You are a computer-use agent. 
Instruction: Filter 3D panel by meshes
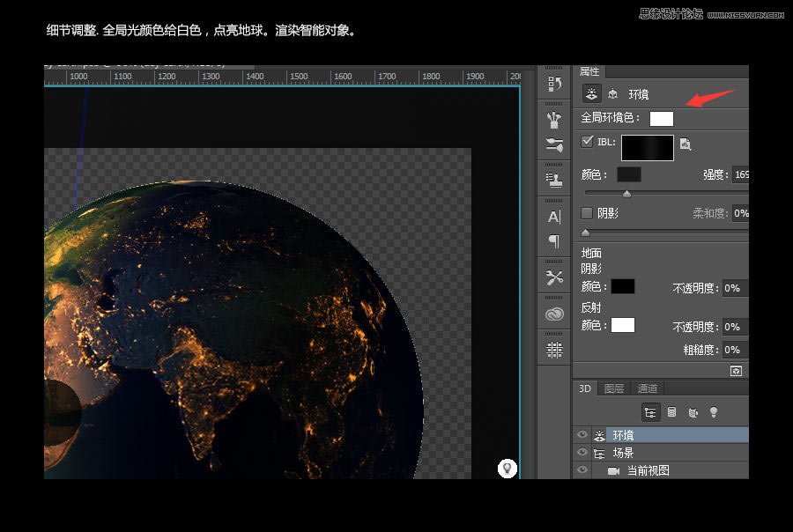coord(671,412)
